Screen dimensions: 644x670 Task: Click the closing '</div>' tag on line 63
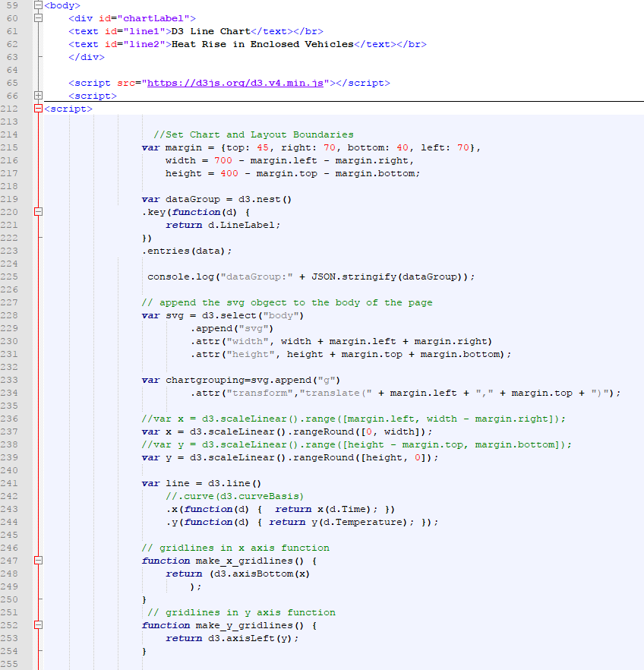click(87, 57)
